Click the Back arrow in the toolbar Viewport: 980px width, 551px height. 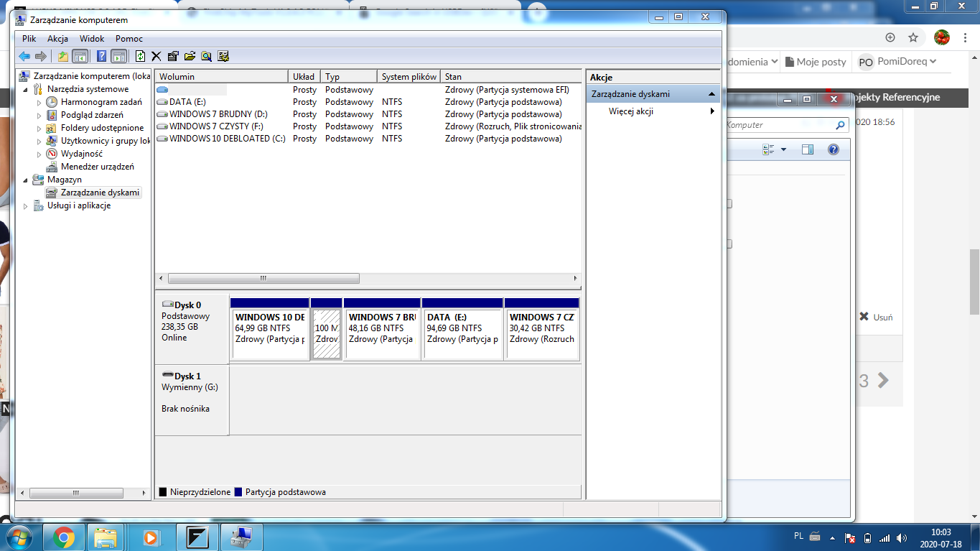[x=24, y=56]
